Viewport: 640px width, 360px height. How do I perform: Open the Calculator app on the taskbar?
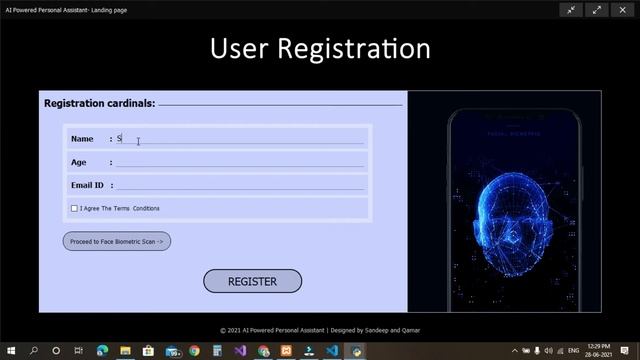click(x=217, y=351)
